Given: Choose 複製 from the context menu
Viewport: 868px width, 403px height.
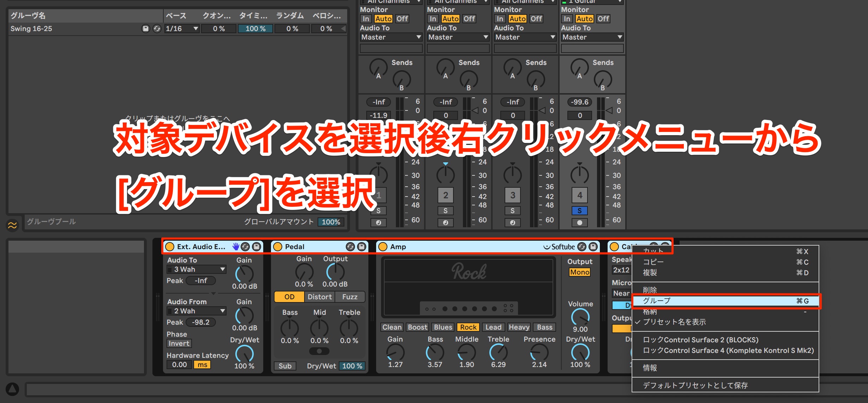Looking at the screenshot, I should (x=725, y=272).
